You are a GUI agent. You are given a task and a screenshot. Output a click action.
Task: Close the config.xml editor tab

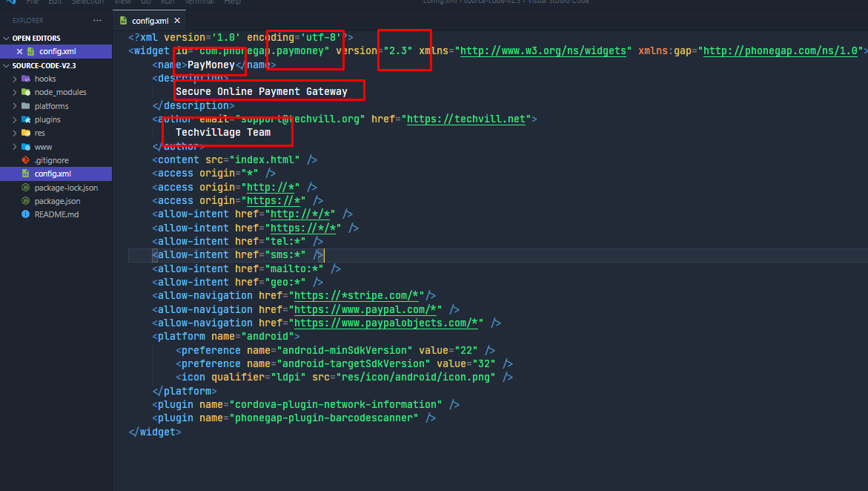176,21
